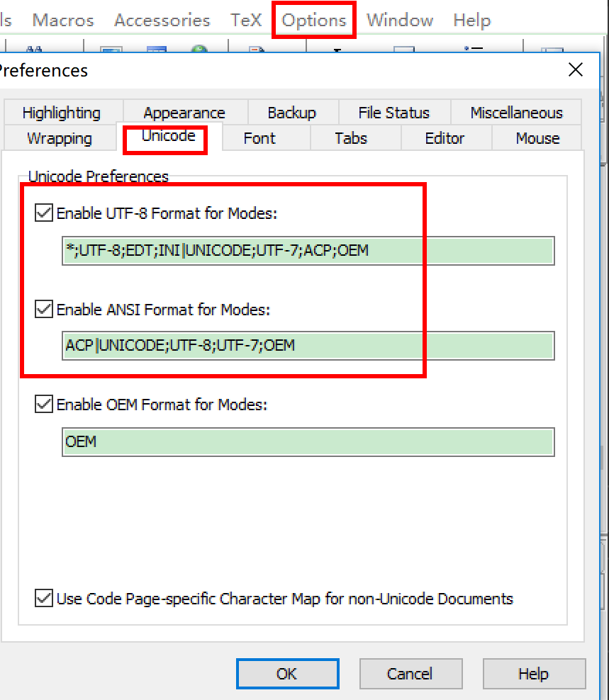
Task: Switch to the Miscellaneous tab
Action: click(x=517, y=113)
